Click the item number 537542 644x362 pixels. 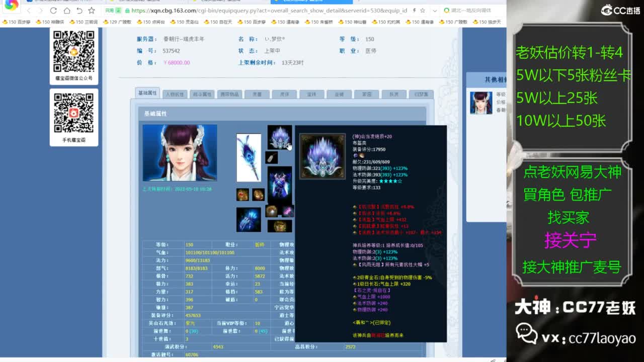(171, 51)
